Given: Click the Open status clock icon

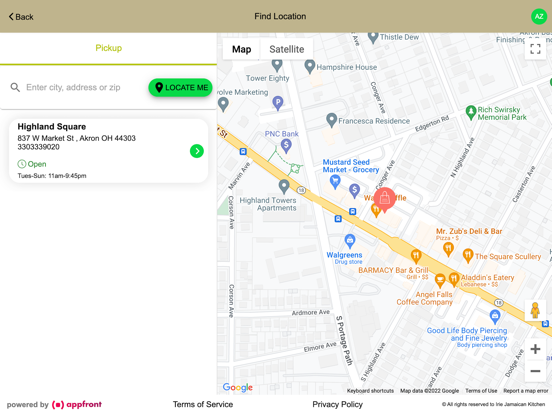Looking at the screenshot, I should (x=21, y=164).
